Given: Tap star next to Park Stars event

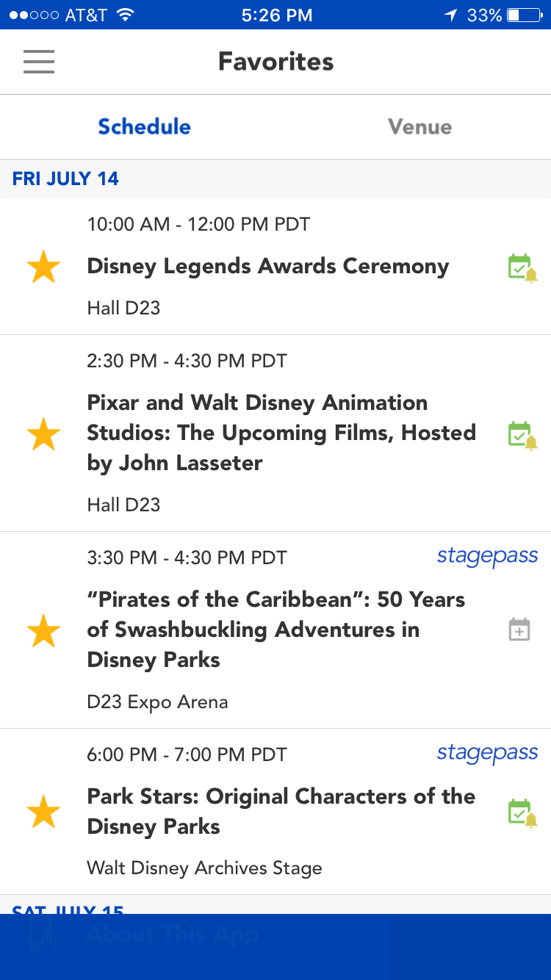Looking at the screenshot, I should (x=43, y=812).
